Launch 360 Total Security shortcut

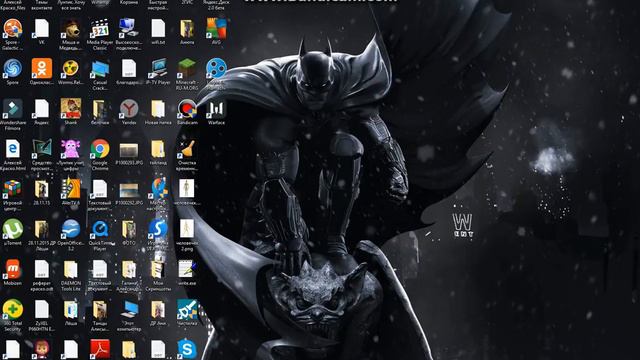click(13, 309)
